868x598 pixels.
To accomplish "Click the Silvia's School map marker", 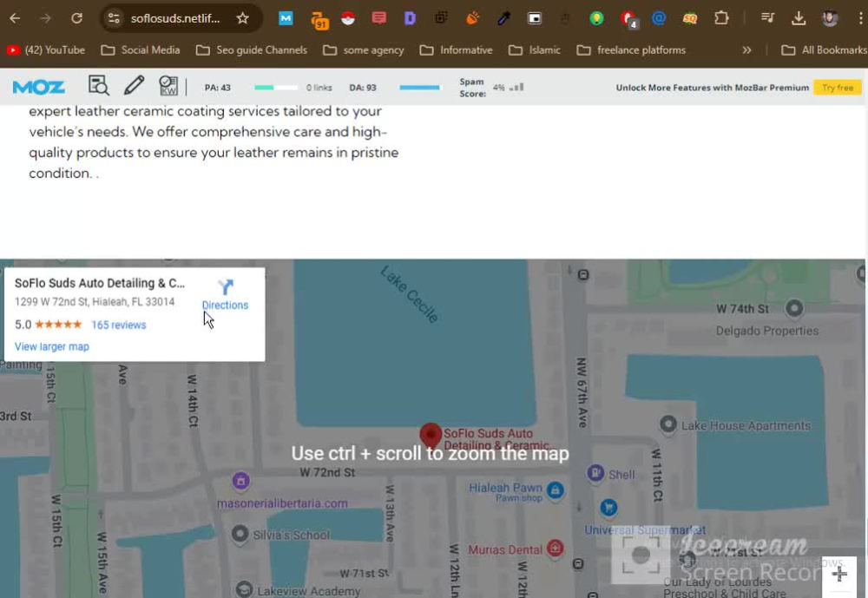I will pyautogui.click(x=240, y=534).
